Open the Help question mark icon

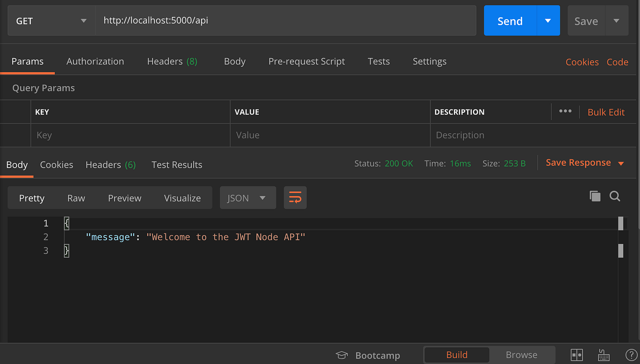tap(630, 355)
